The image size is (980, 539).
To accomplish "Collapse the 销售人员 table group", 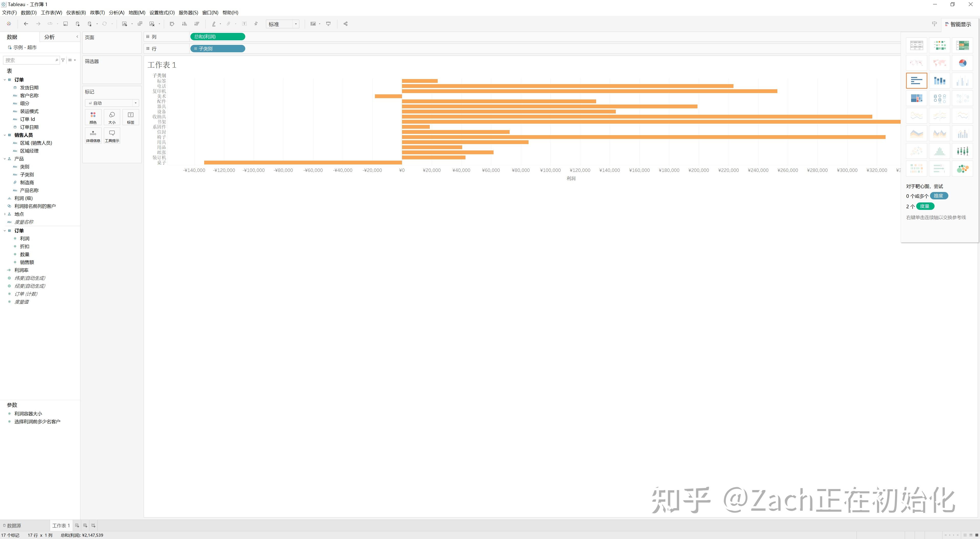I will pyautogui.click(x=5, y=135).
